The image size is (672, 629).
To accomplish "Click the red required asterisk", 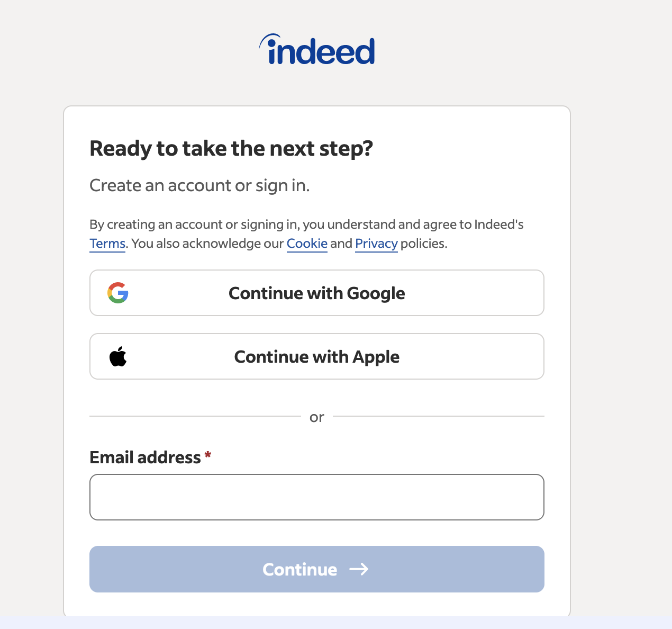I will click(208, 455).
